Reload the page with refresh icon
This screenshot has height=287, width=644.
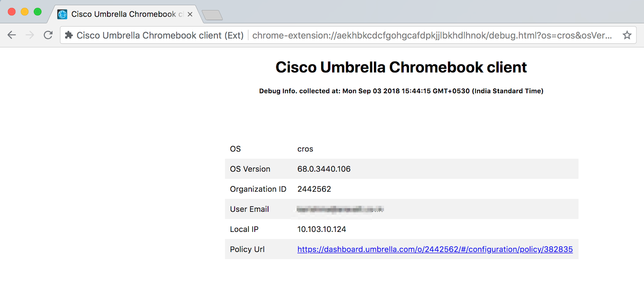[x=48, y=35]
